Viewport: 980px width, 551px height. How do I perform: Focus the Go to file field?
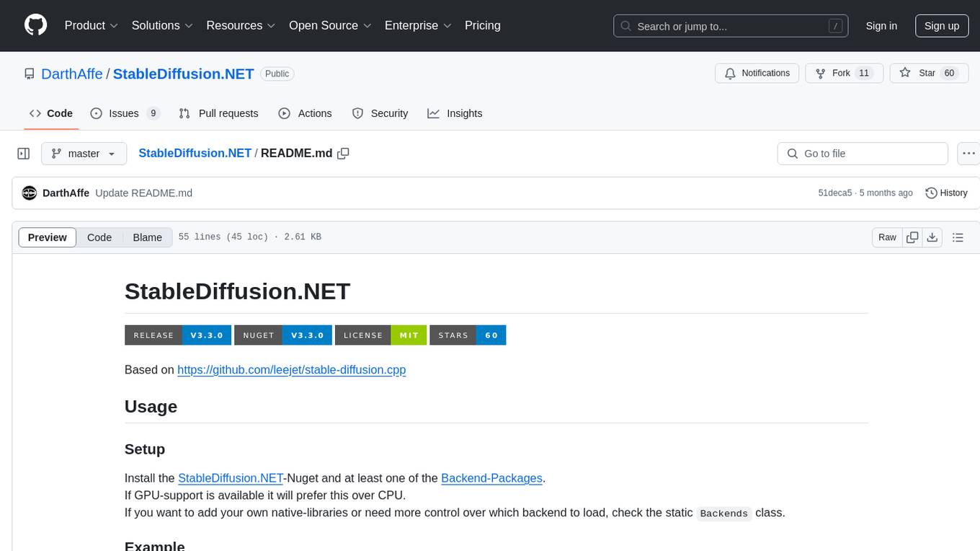863,154
